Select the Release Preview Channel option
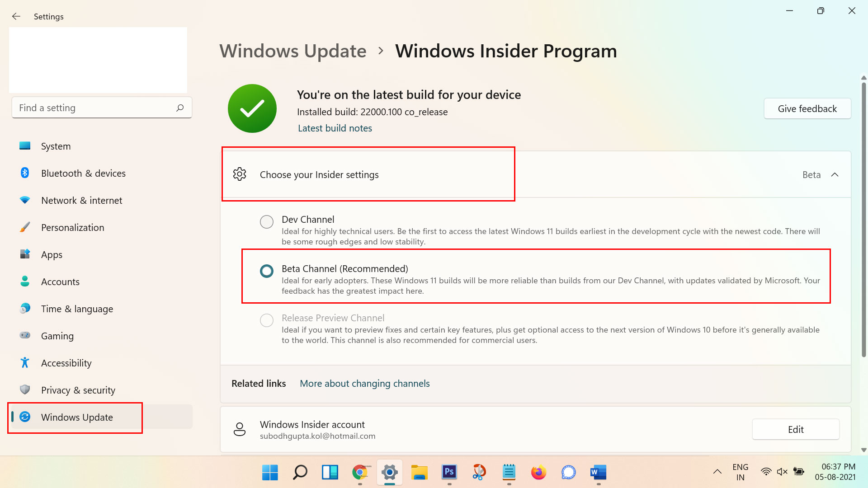The width and height of the screenshot is (868, 488). 267,320
